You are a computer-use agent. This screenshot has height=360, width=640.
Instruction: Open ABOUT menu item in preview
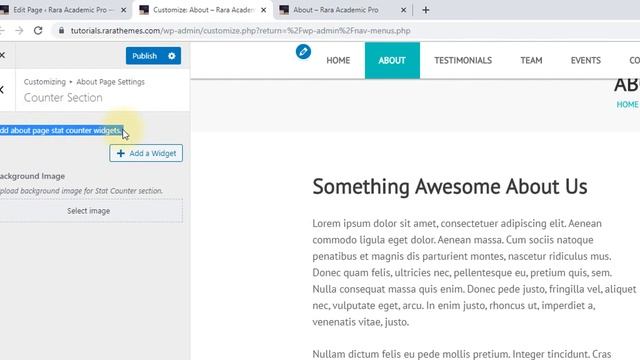point(392,60)
